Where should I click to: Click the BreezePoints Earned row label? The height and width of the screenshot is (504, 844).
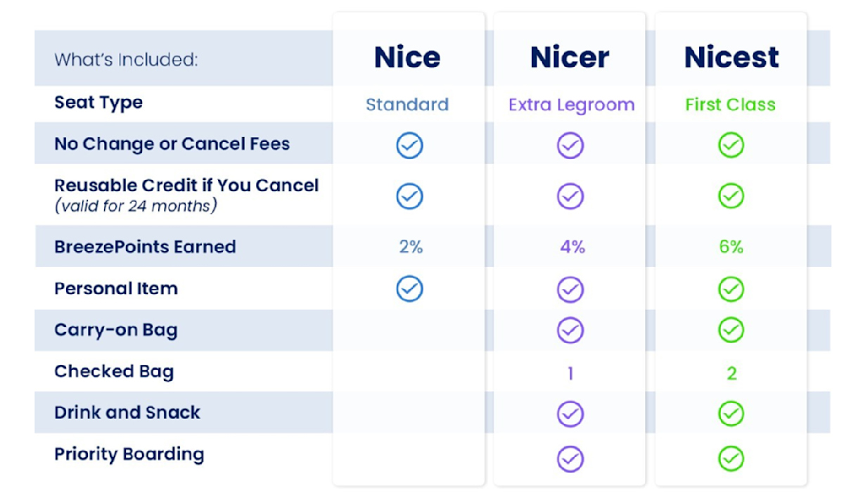pyautogui.click(x=145, y=247)
